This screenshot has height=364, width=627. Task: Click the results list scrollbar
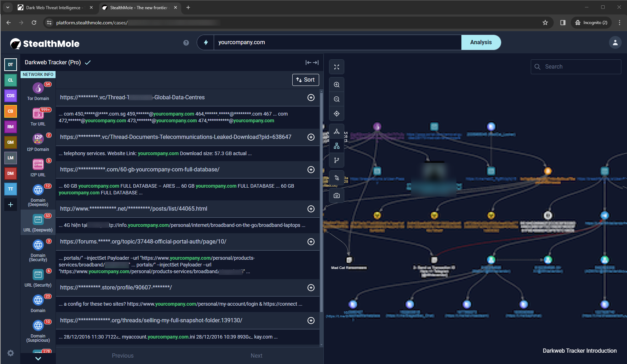(x=321, y=201)
